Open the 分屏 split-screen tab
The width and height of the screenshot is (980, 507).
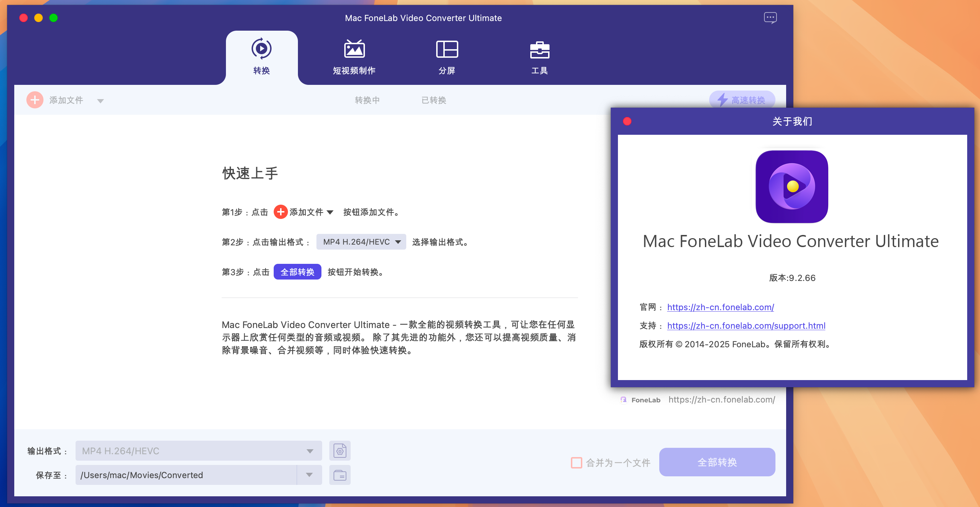coord(447,57)
